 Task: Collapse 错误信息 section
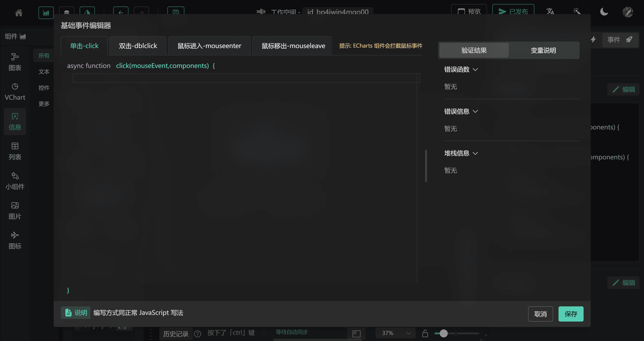pyautogui.click(x=461, y=111)
